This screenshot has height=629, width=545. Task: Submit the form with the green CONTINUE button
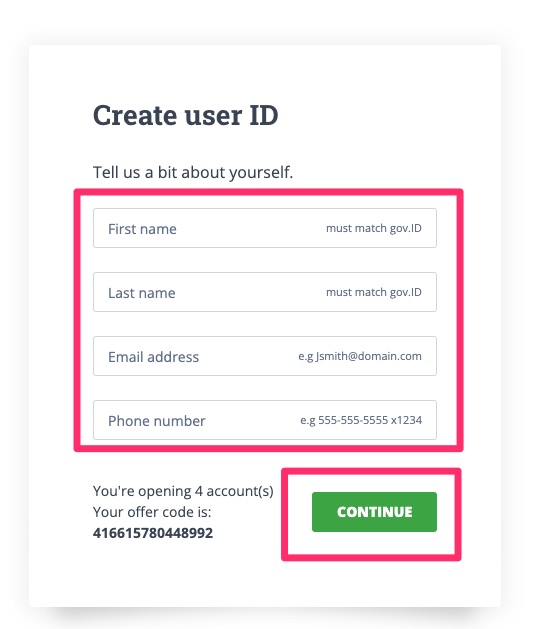pyautogui.click(x=374, y=512)
